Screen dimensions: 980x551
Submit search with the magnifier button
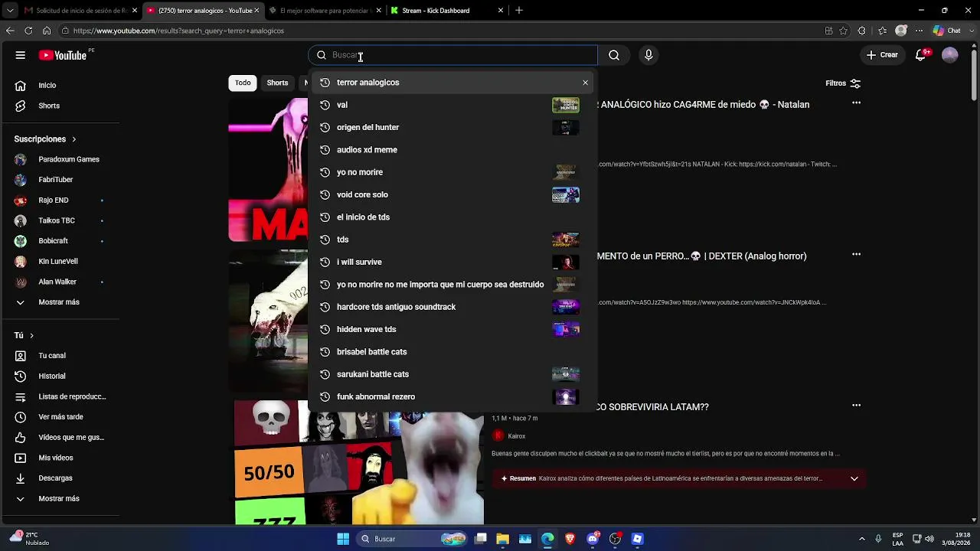tap(614, 55)
